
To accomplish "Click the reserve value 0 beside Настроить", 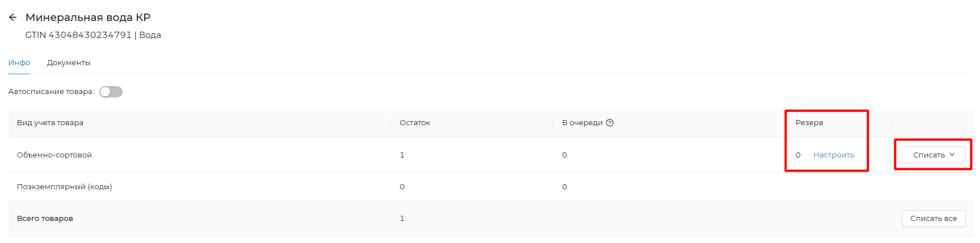I will click(x=798, y=155).
